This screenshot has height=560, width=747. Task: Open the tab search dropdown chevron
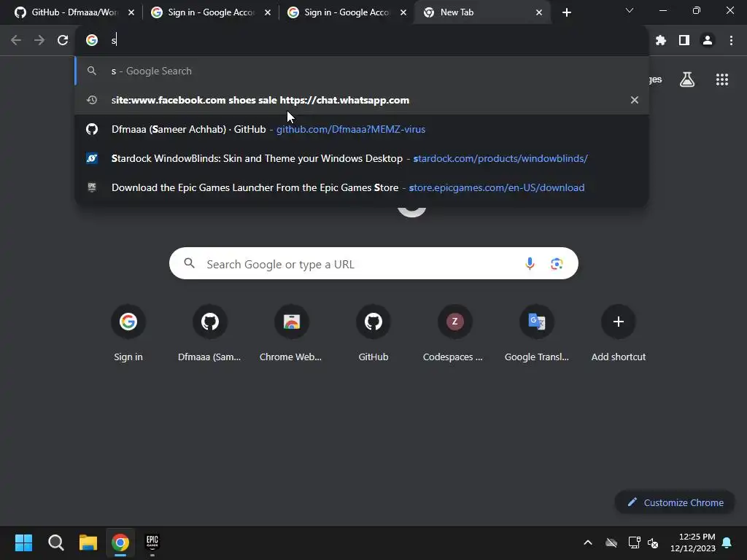point(630,10)
